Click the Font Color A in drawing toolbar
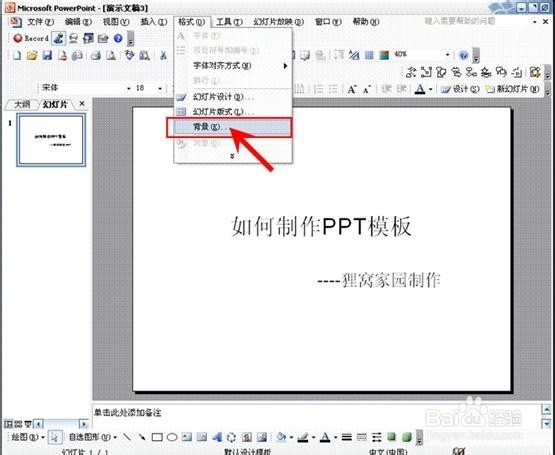This screenshot has width=555, height=455. tap(325, 438)
